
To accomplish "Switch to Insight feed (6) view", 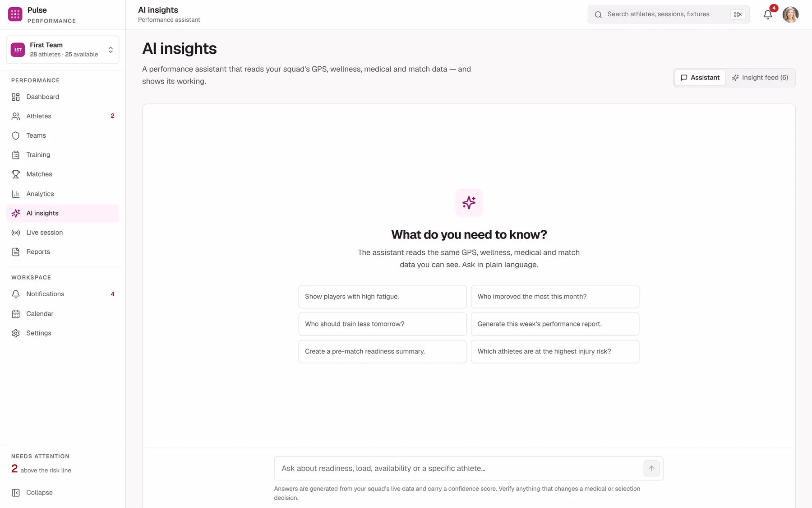I will (x=760, y=78).
